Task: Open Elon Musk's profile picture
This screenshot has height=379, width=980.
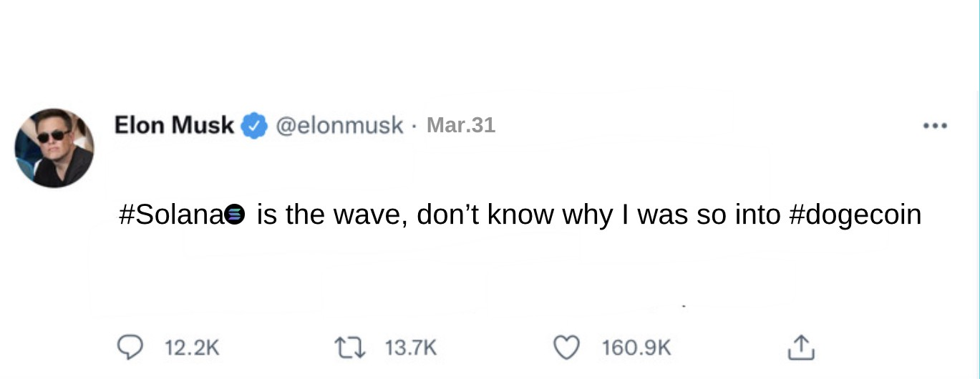Action: point(54,148)
